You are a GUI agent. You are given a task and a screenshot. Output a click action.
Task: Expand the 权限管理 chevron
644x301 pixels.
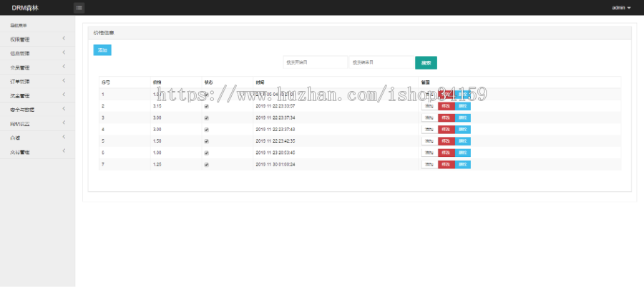pyautogui.click(x=64, y=39)
